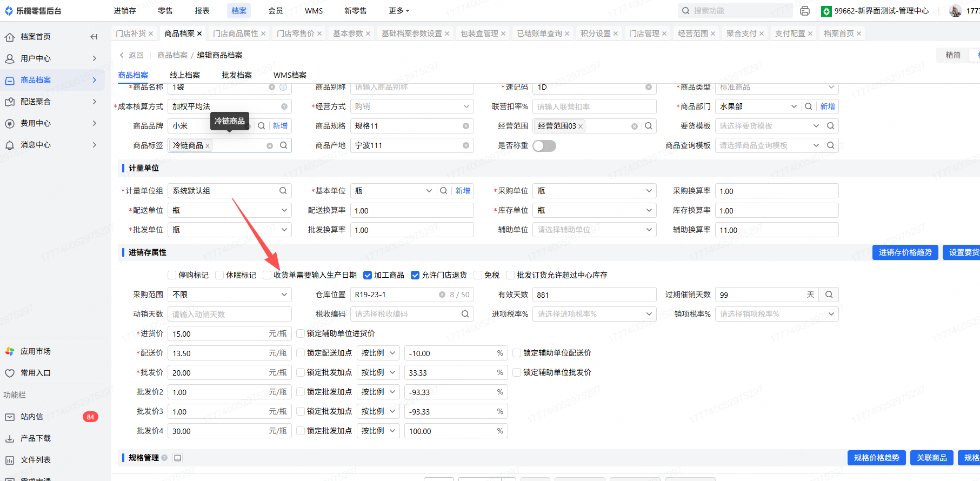Image resolution: width=980 pixels, height=481 pixels.
Task: Switch to the 线上档案 tab
Action: pyautogui.click(x=185, y=75)
